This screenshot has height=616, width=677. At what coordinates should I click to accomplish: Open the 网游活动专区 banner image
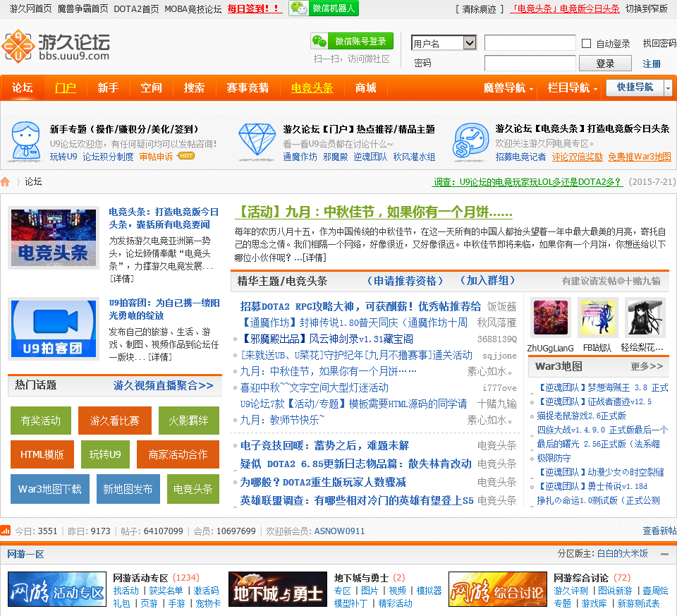57,588
